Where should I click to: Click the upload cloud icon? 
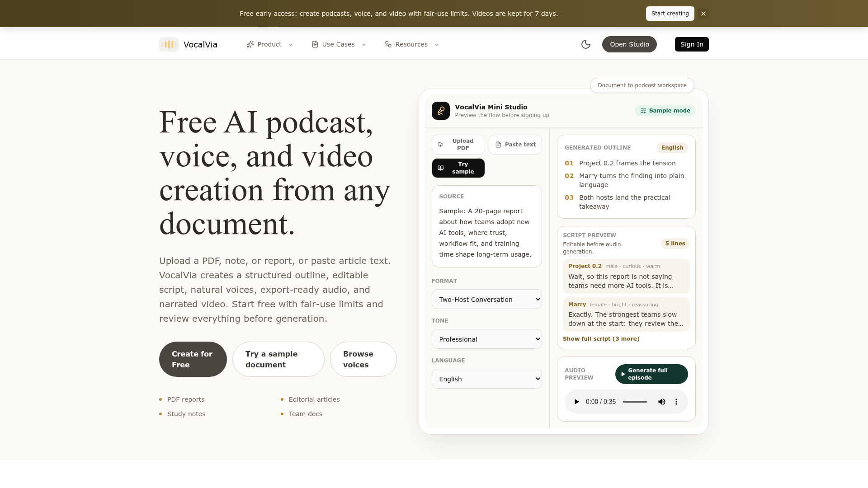pyautogui.click(x=441, y=145)
